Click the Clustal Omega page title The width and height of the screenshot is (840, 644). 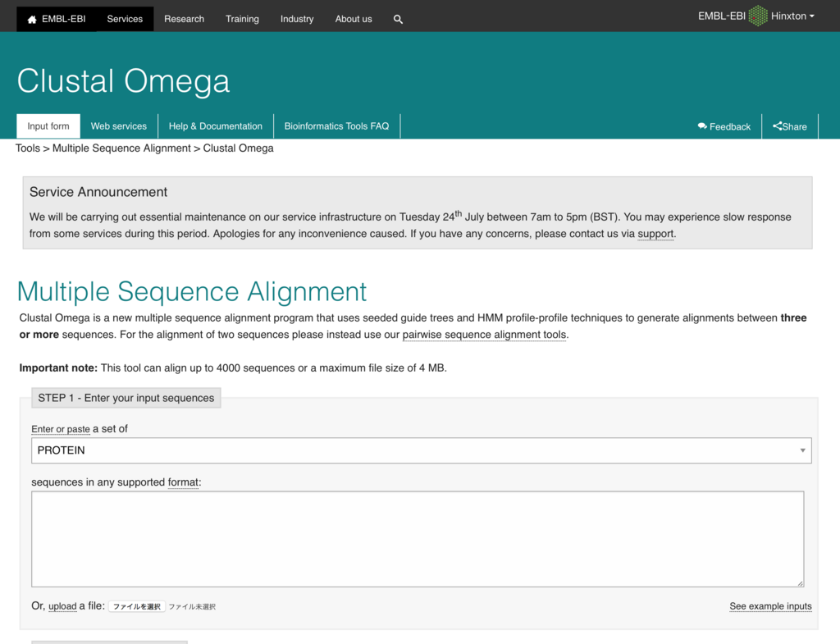coord(123,81)
